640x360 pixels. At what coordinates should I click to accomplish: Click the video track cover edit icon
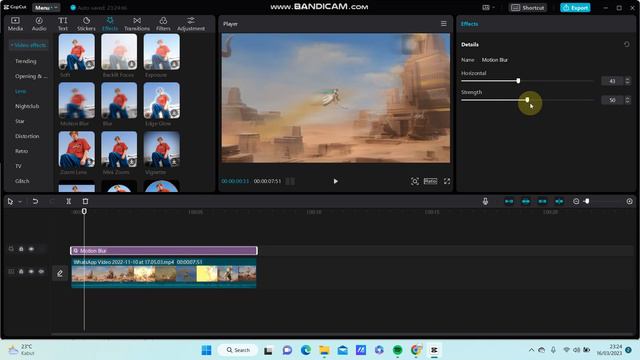click(x=60, y=273)
